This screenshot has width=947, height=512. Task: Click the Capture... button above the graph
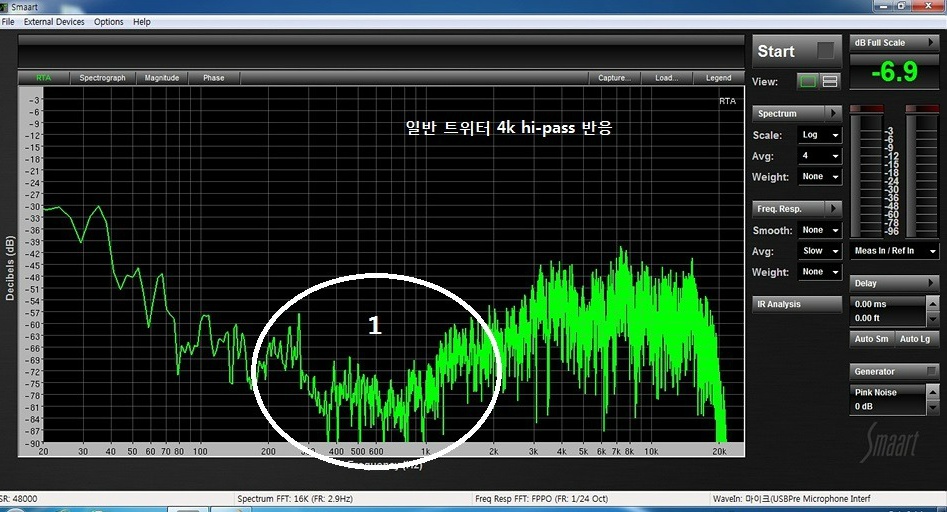point(613,78)
